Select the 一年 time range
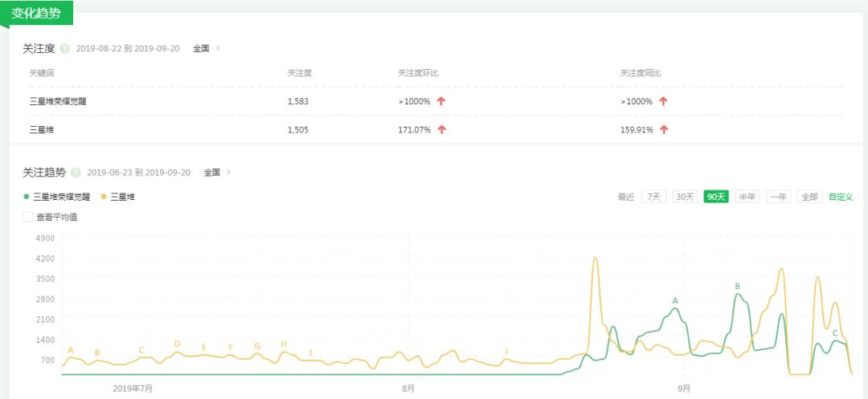868x399 pixels. 778,197
